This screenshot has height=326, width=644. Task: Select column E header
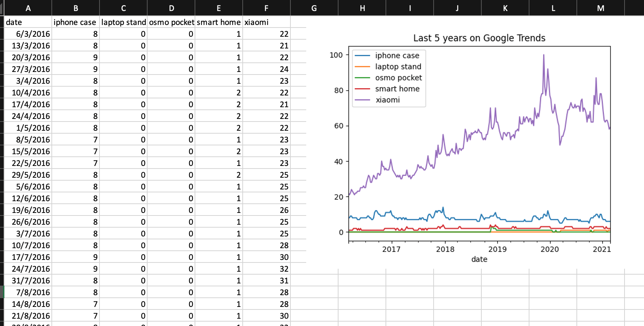coord(219,8)
